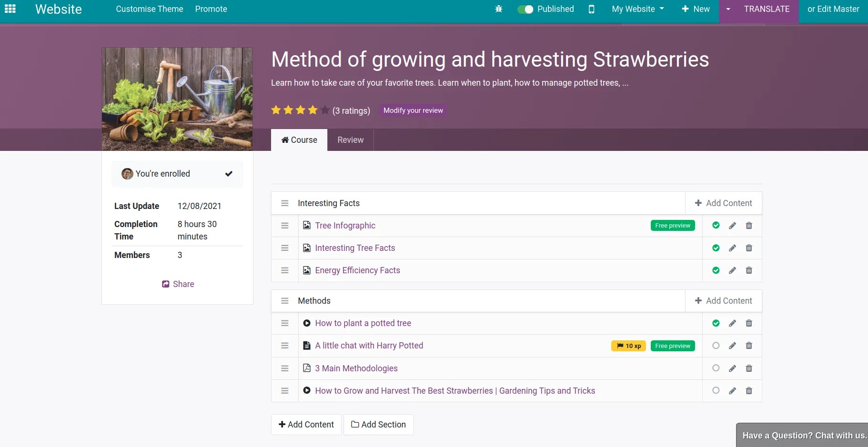Click drag handle of Methods section

[285, 301]
